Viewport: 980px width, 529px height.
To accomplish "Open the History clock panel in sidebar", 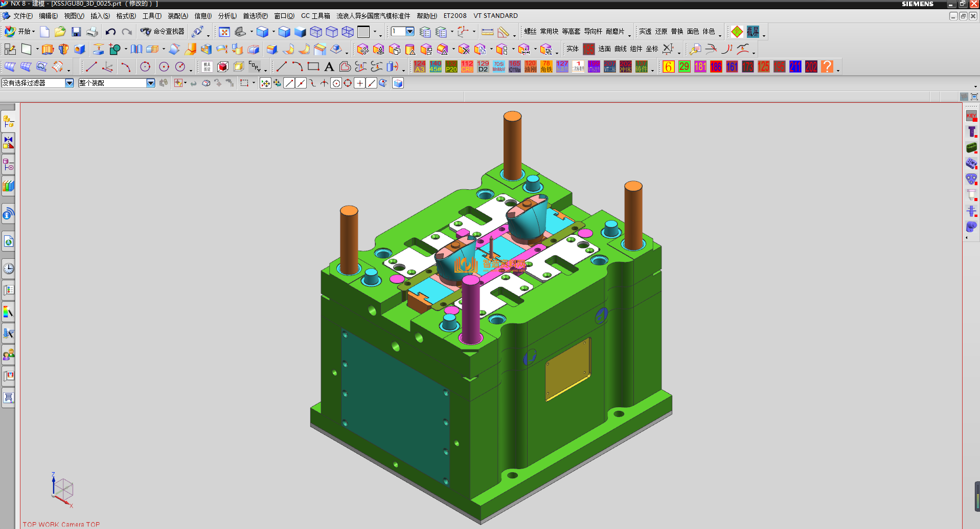I will [9, 269].
